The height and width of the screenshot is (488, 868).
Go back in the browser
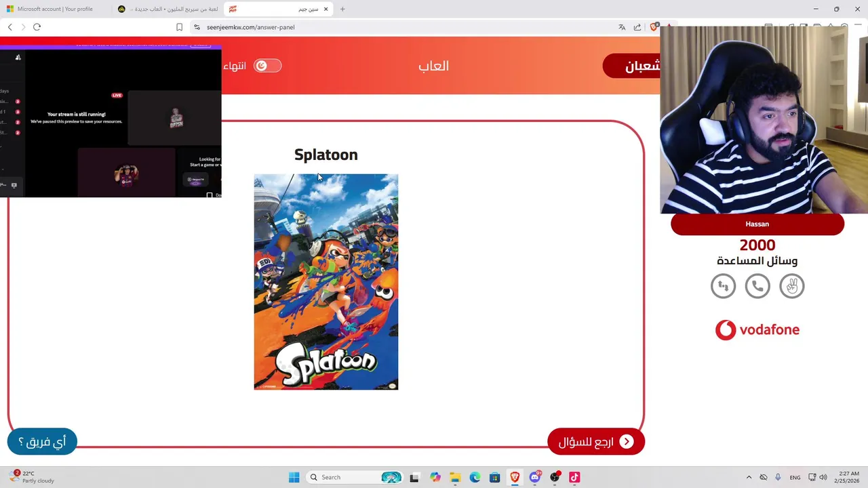[9, 27]
